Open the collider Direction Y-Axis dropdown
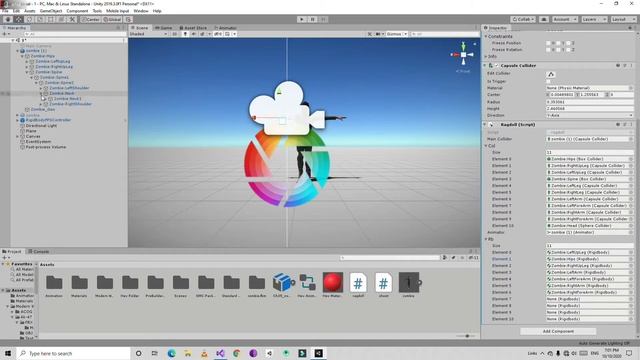 click(x=590, y=116)
